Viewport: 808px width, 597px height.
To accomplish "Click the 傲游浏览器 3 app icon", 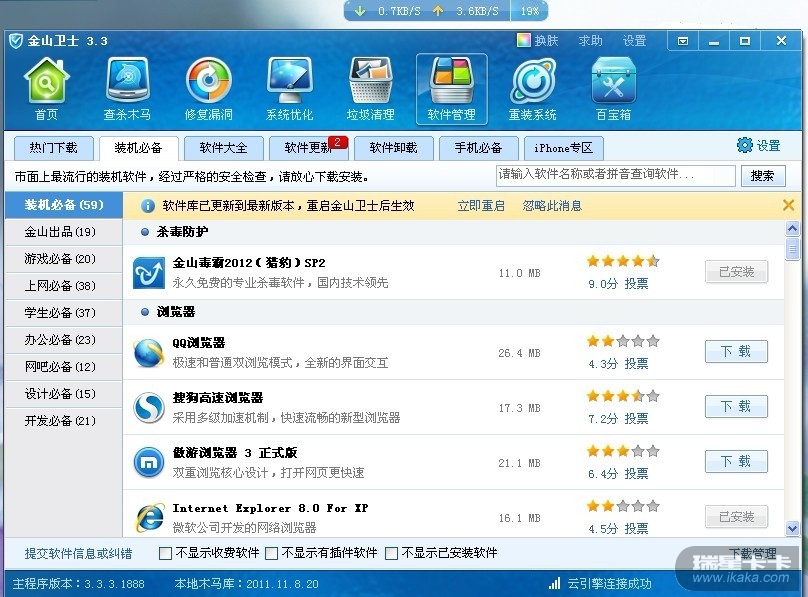I will (149, 463).
